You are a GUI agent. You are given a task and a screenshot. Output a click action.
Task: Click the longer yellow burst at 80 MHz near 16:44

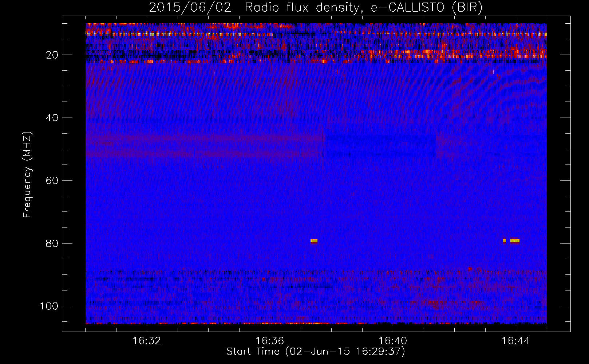coord(515,241)
